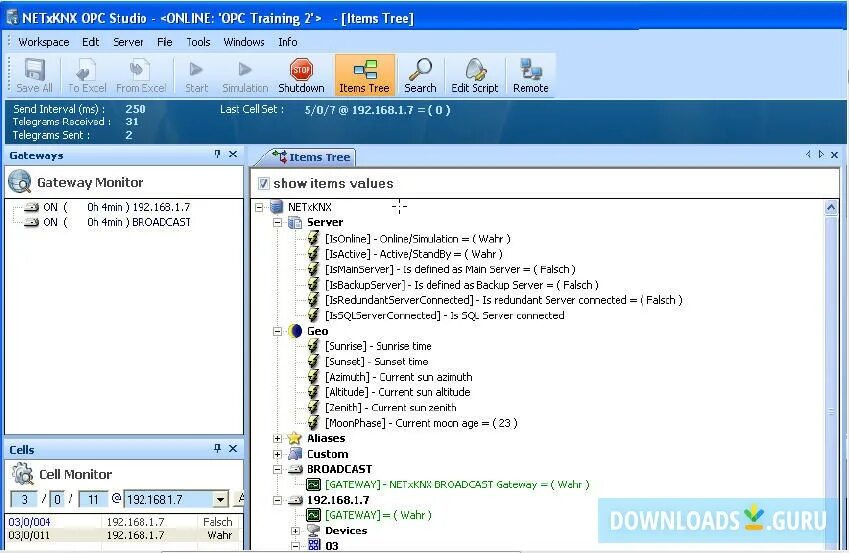Click the Server node icon
The height and width of the screenshot is (553, 849).
tap(295, 222)
